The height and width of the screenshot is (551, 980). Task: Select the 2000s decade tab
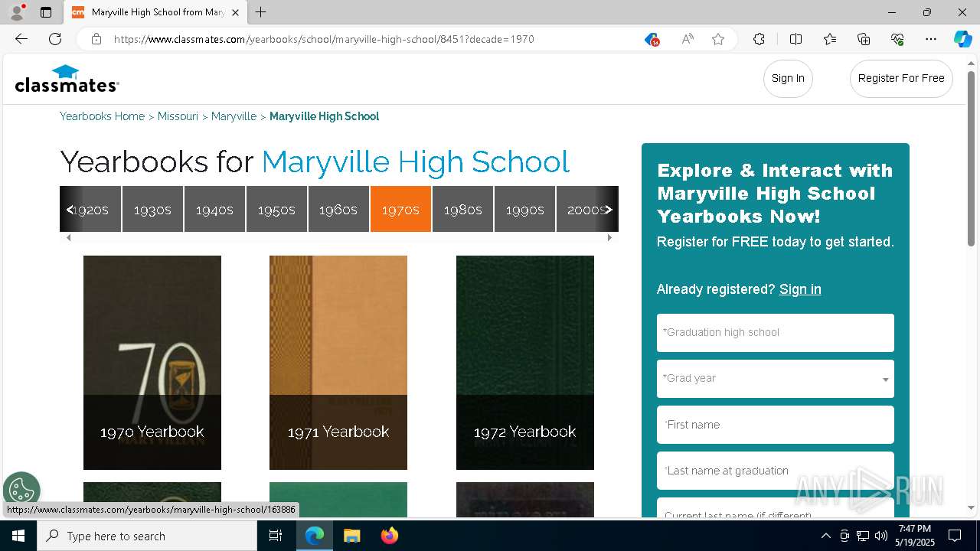coord(586,209)
